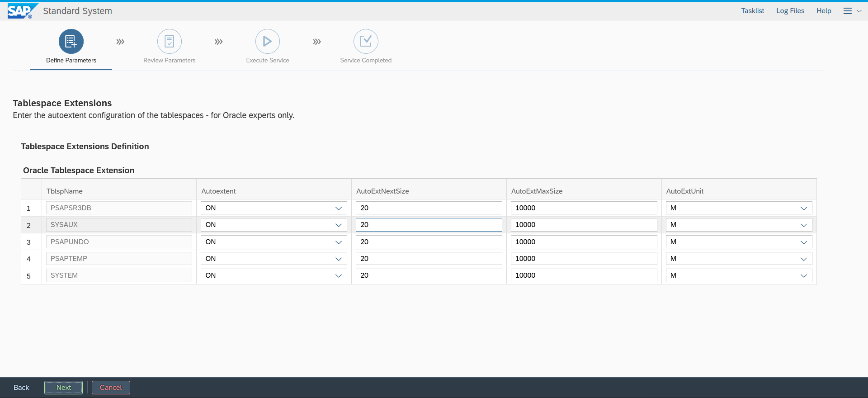
Task: Edit AutoExtNextSize field for PSAPUNDO
Action: pyautogui.click(x=429, y=242)
